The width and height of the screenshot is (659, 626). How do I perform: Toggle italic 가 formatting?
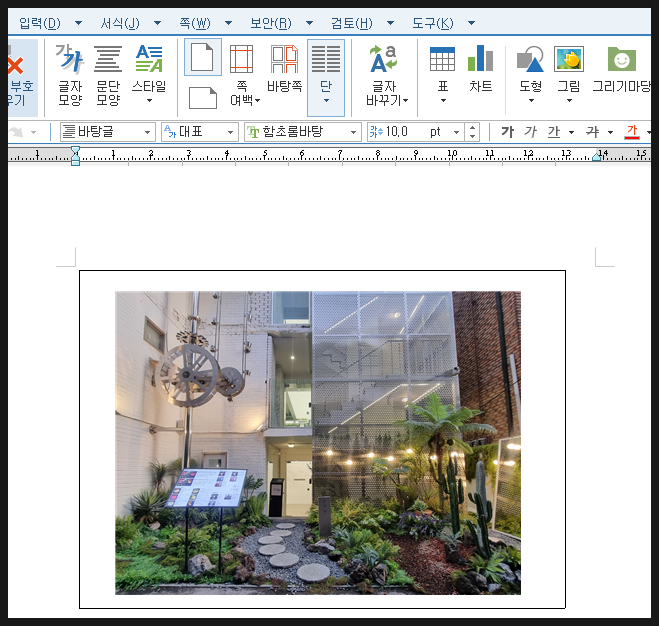point(530,132)
